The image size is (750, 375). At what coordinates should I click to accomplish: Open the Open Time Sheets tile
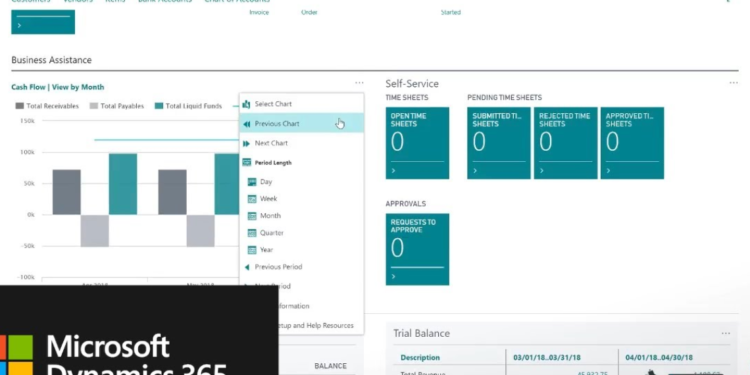(417, 143)
